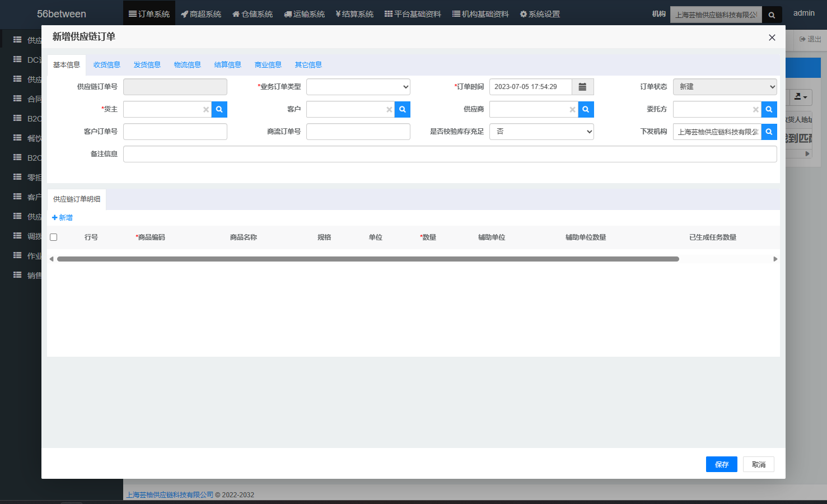Screen dimensions: 827x504
Task: Click into the 客户订单号 input field
Action: (x=175, y=132)
